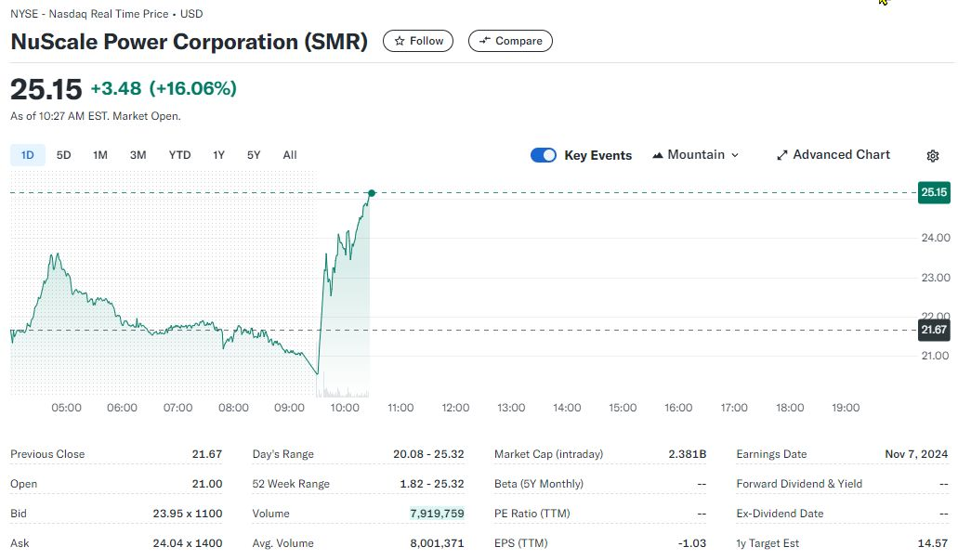Image resolution: width=958 pixels, height=560 pixels.
Task: Click the EPS (TTM) value -1.03
Action: pyautogui.click(x=691, y=543)
